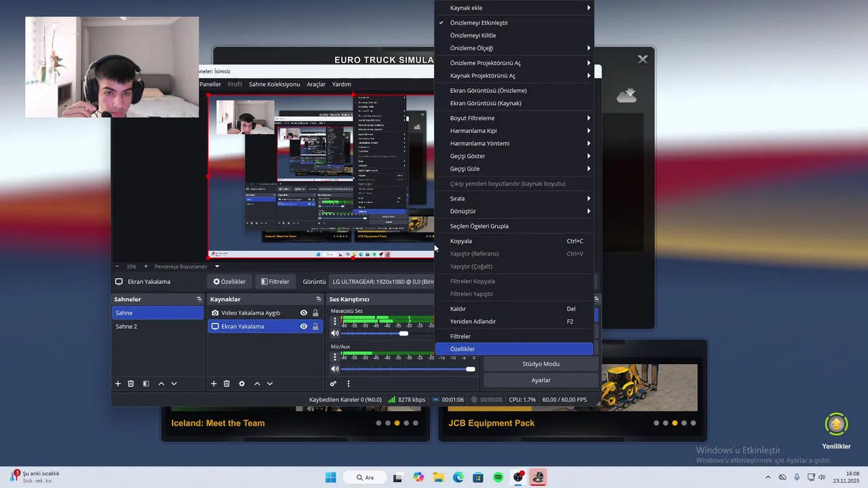This screenshot has height=488, width=868.
Task: Choose Filtreler in context menu
Action: [515, 336]
